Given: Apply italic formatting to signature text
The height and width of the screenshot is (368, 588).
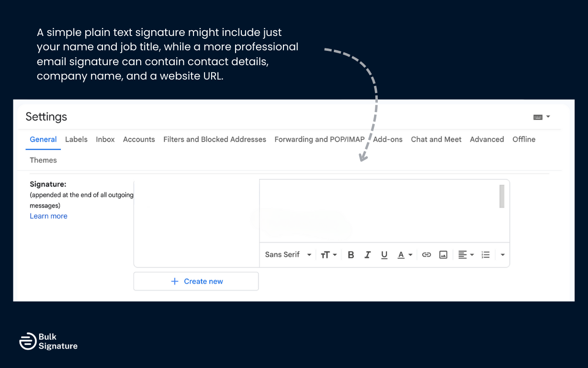Looking at the screenshot, I should pos(367,254).
